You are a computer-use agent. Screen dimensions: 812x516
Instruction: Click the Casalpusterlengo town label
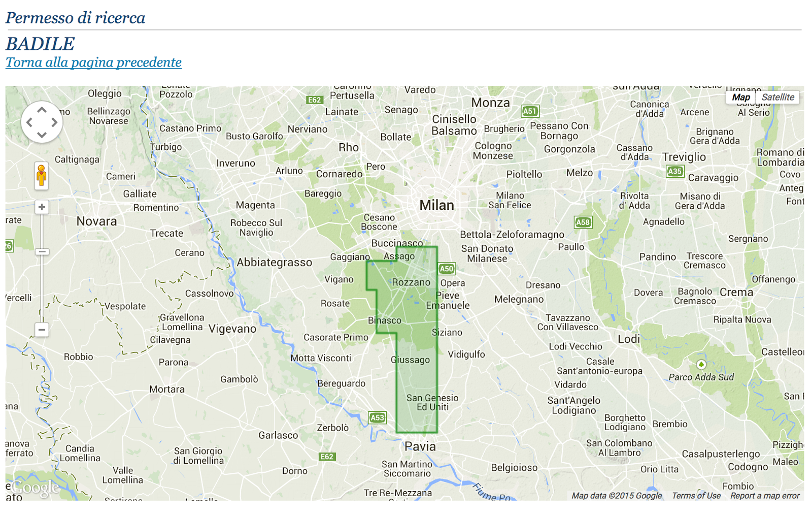click(x=721, y=454)
